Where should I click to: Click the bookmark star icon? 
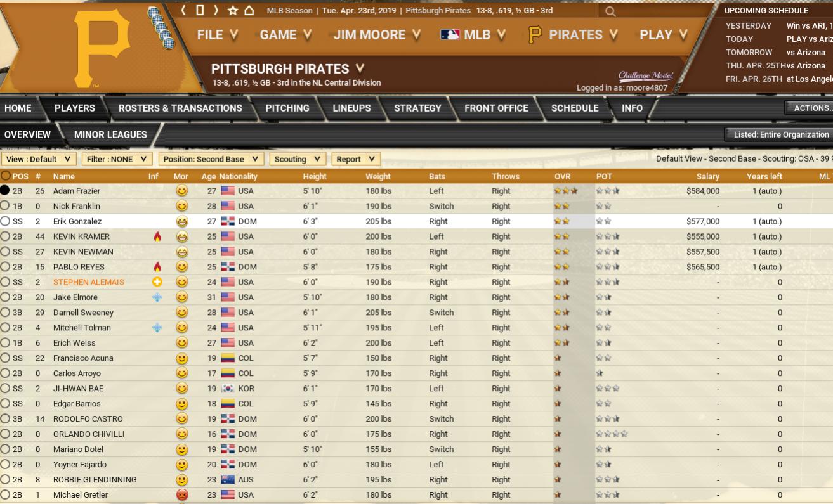232,10
